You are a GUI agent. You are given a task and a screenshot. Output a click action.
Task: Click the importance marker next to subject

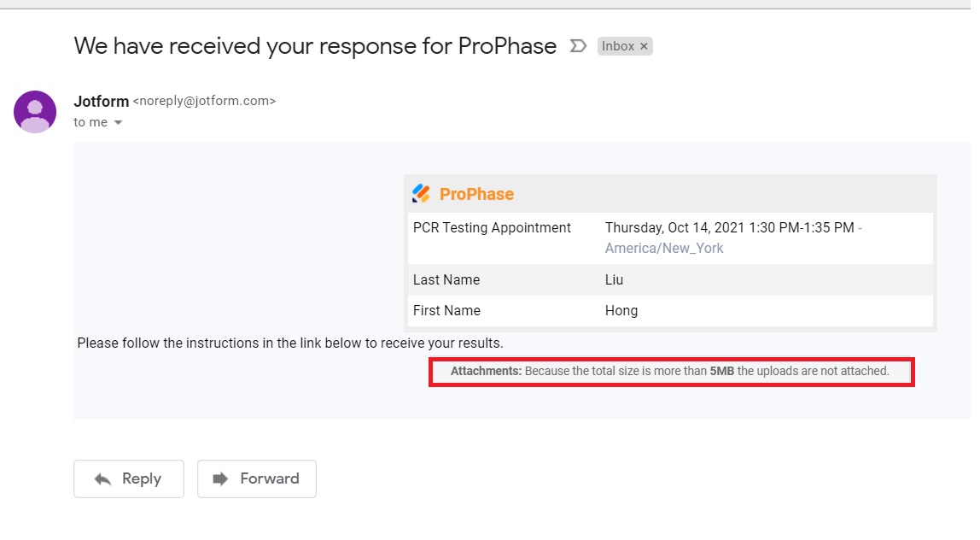(x=578, y=46)
